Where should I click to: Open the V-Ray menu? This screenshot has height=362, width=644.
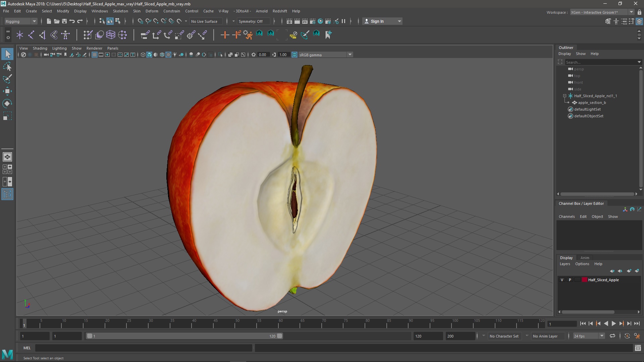pos(223,11)
